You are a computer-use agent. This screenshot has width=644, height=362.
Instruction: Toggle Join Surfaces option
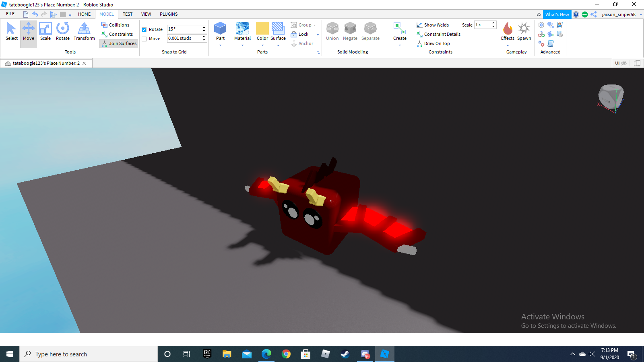click(x=119, y=43)
